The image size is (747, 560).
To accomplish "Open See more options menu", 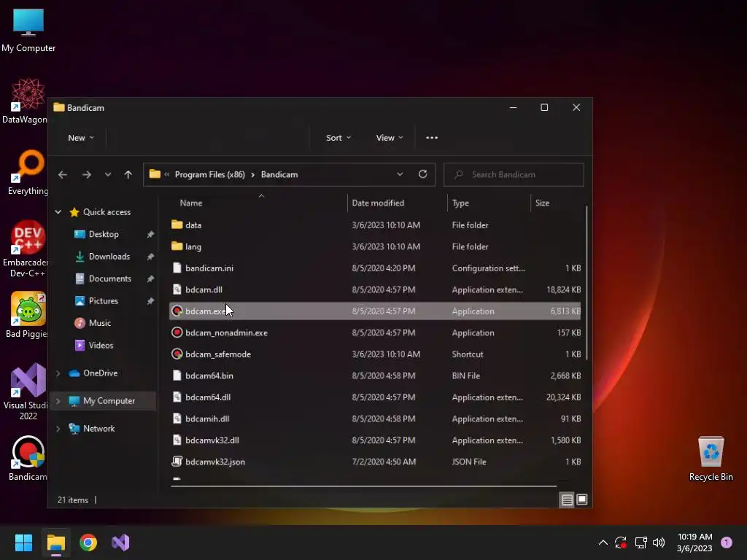I will (x=432, y=138).
